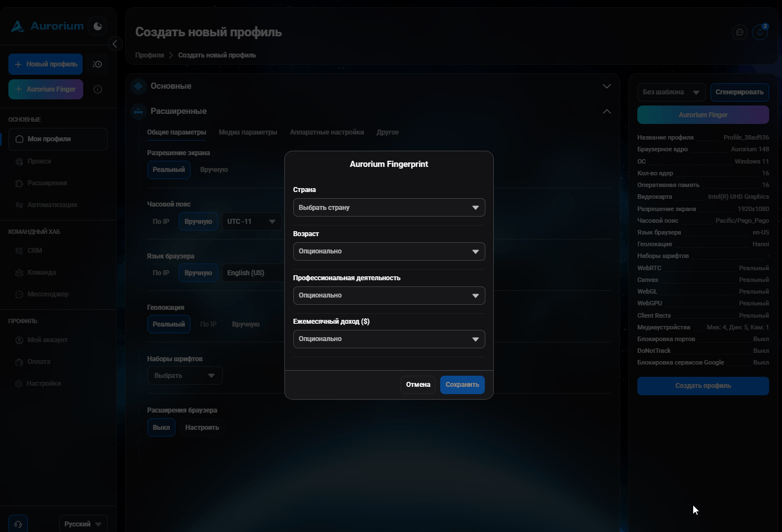Viewport: 782px width, 532px height.
Task: Select Вручную for Язык браузера
Action: 198,273
